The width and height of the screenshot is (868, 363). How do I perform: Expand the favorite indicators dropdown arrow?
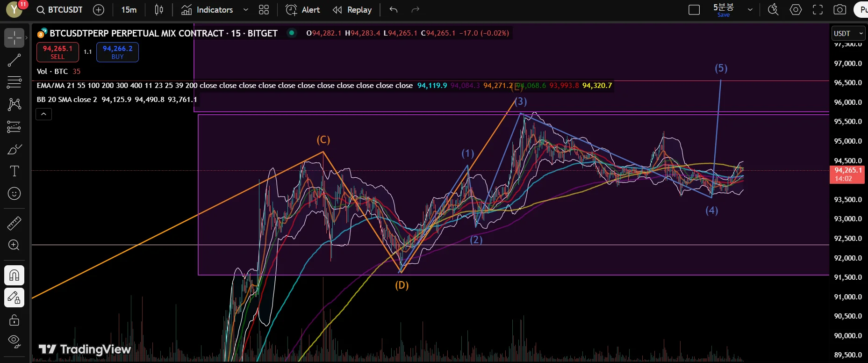point(245,10)
